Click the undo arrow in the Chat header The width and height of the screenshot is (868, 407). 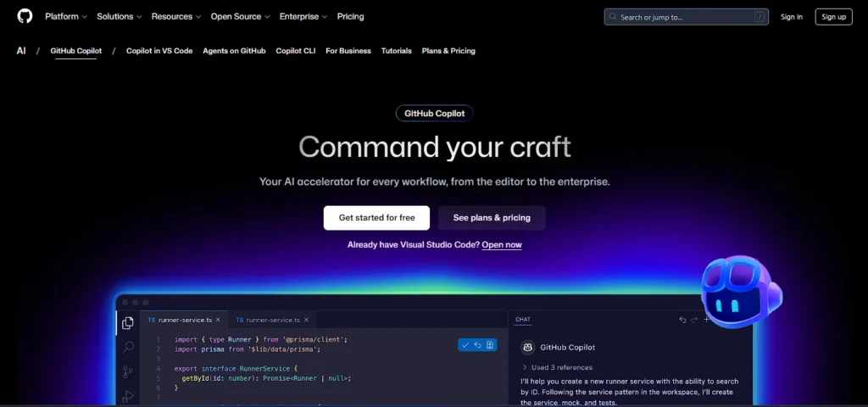point(682,320)
